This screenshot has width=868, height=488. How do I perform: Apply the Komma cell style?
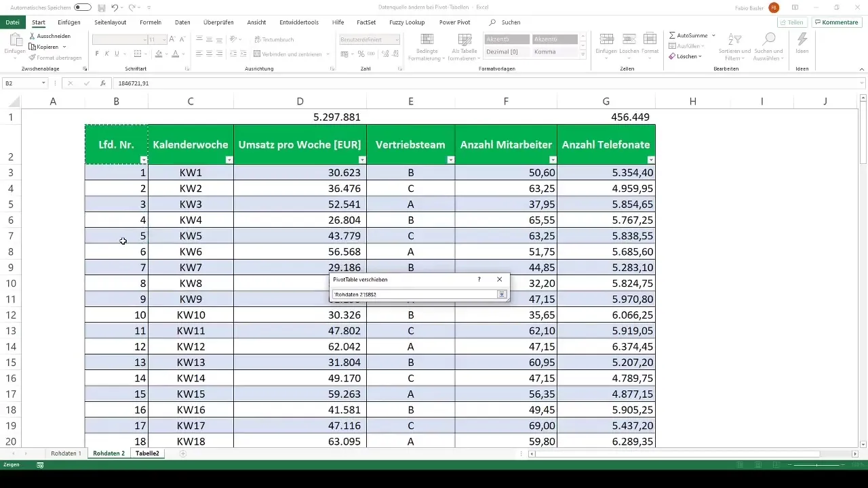(555, 52)
